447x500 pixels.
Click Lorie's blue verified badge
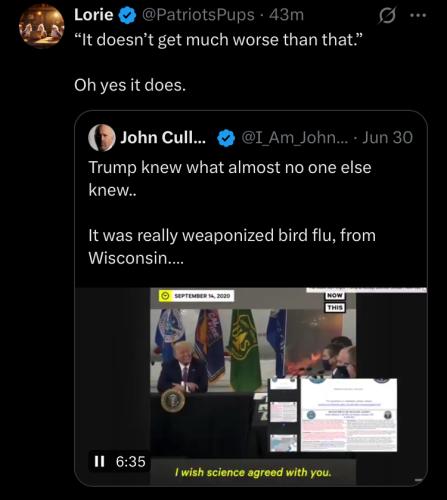(x=127, y=16)
